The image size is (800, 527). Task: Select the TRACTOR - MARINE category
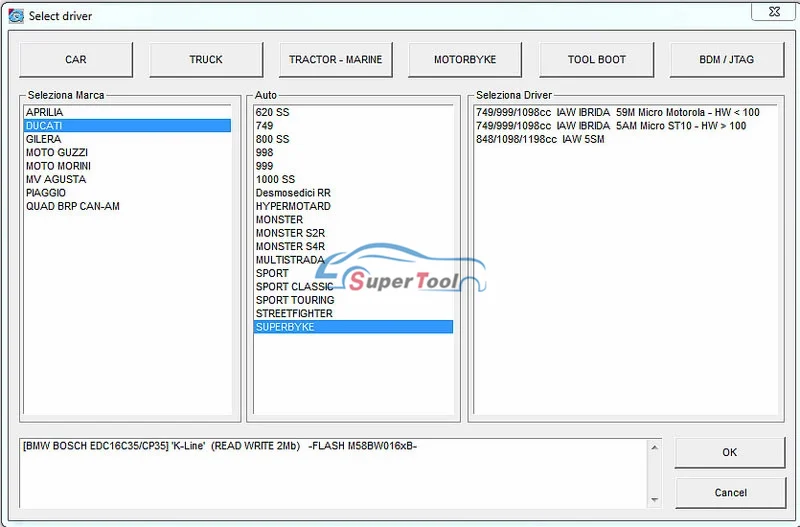click(x=336, y=60)
